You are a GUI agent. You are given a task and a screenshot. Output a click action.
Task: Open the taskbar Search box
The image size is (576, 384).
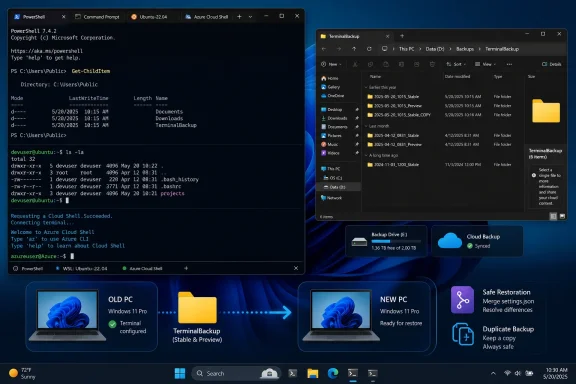coord(236,373)
